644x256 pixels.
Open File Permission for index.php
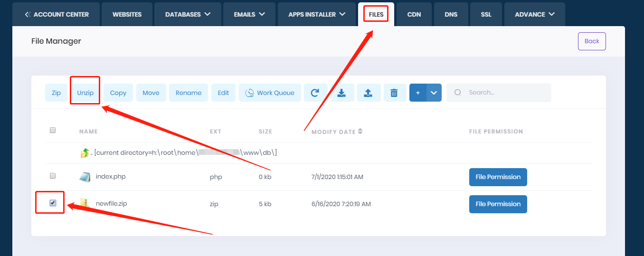coord(498,177)
